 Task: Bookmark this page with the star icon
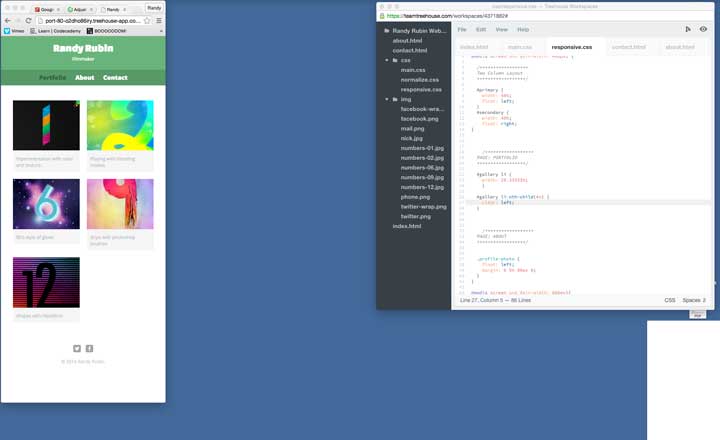point(147,20)
